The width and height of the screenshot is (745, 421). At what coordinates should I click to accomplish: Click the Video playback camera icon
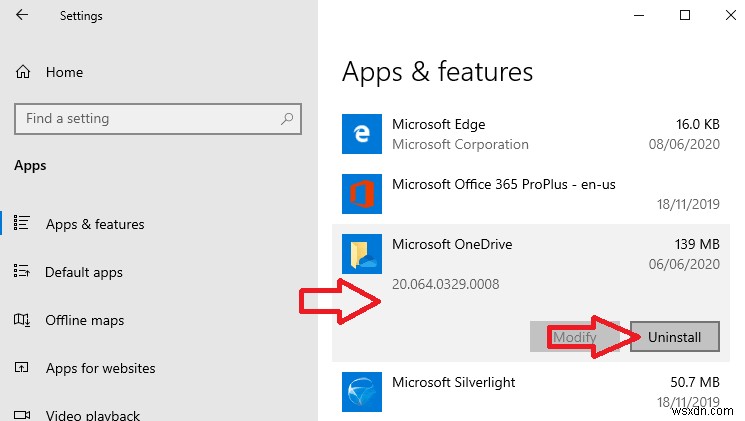coord(22,415)
